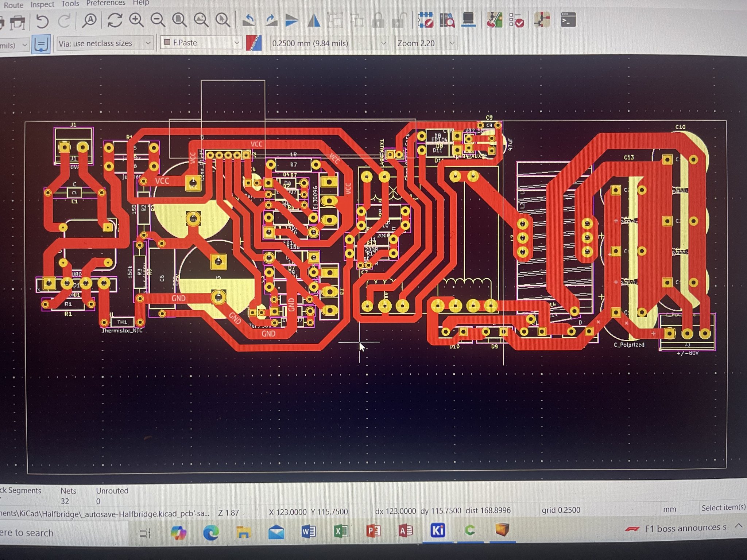Click the F1 boss news widget
Viewport: 747px width, 560px height.
tap(676, 528)
